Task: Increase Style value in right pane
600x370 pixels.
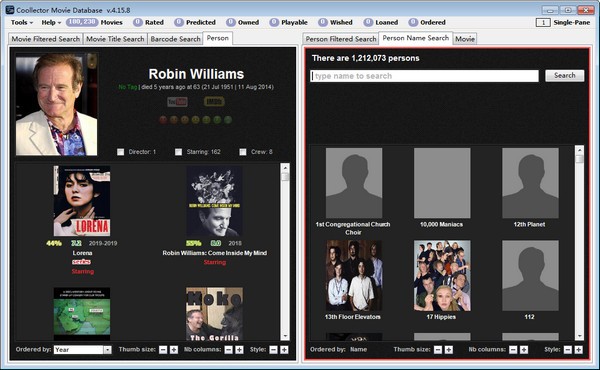Action: point(579,350)
